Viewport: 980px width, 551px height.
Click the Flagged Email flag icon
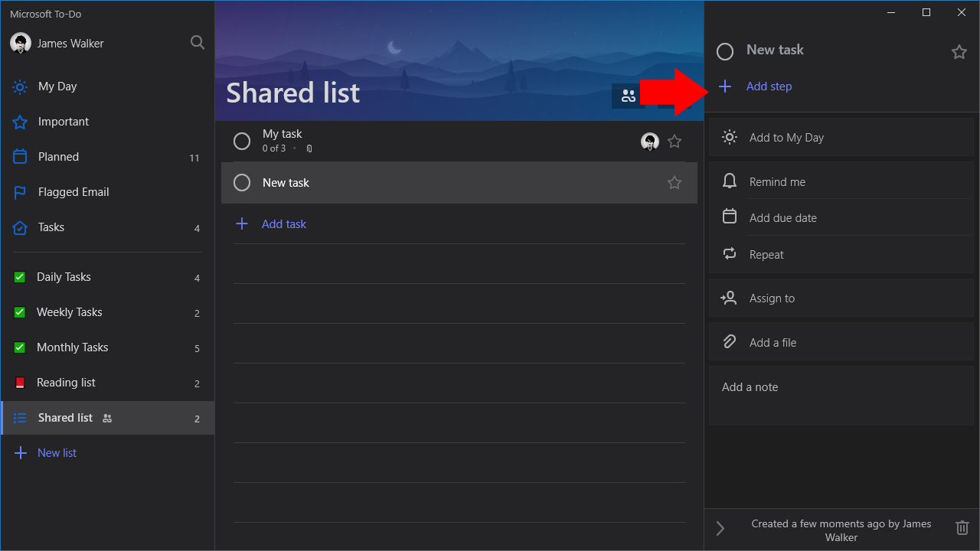tap(20, 192)
